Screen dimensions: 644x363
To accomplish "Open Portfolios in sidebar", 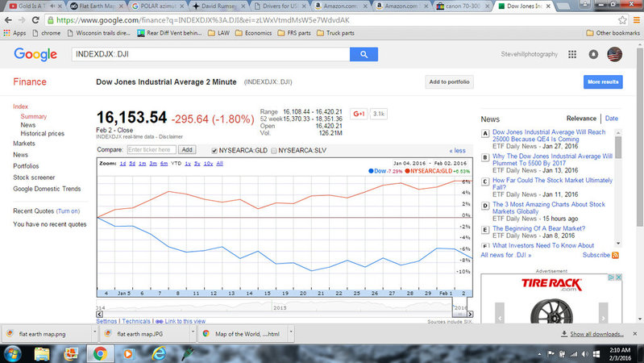I will coord(26,166).
